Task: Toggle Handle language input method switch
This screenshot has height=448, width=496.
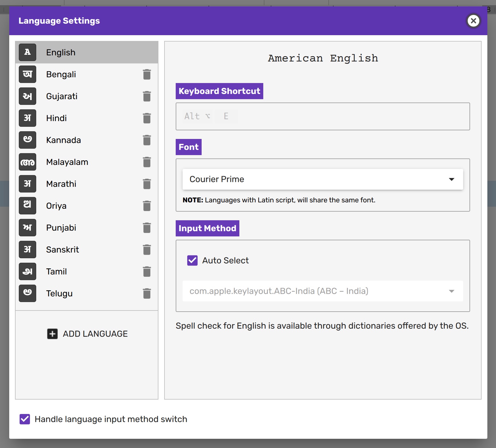Action: pyautogui.click(x=25, y=419)
